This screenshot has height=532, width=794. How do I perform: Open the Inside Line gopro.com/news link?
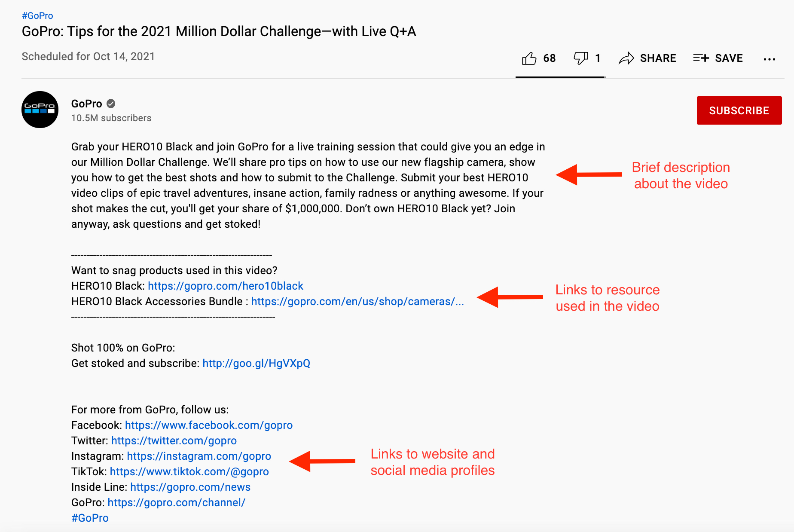tap(190, 487)
